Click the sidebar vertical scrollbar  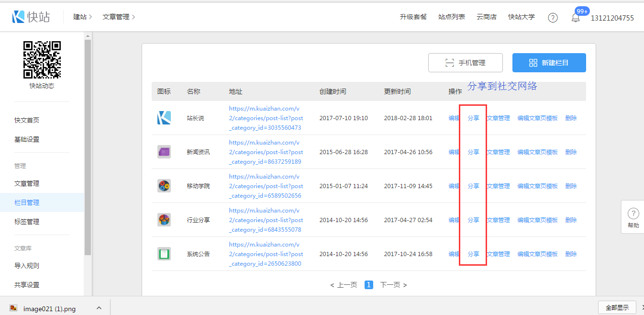coord(88,144)
